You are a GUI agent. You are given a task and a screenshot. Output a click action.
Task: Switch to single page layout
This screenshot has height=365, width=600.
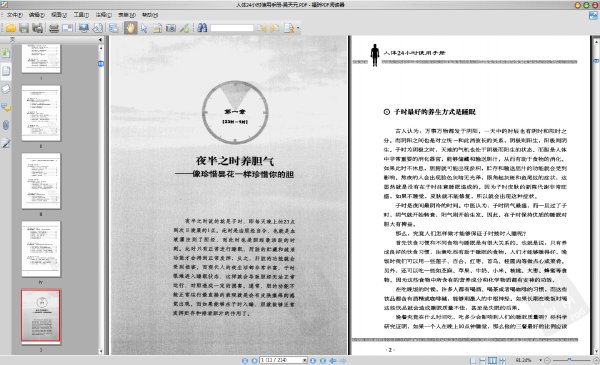[473, 360]
